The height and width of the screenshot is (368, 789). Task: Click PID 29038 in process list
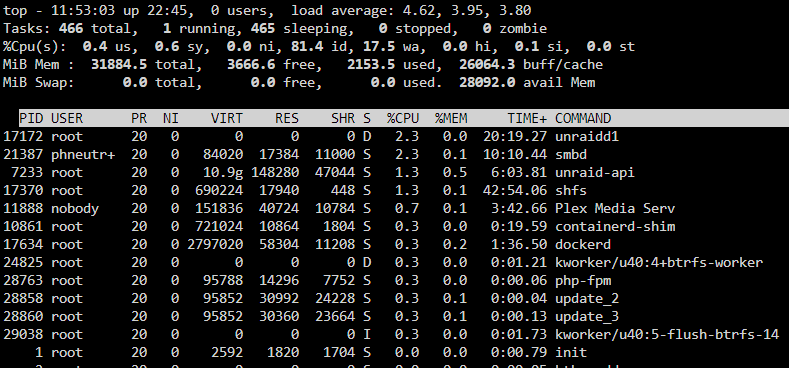point(23,334)
